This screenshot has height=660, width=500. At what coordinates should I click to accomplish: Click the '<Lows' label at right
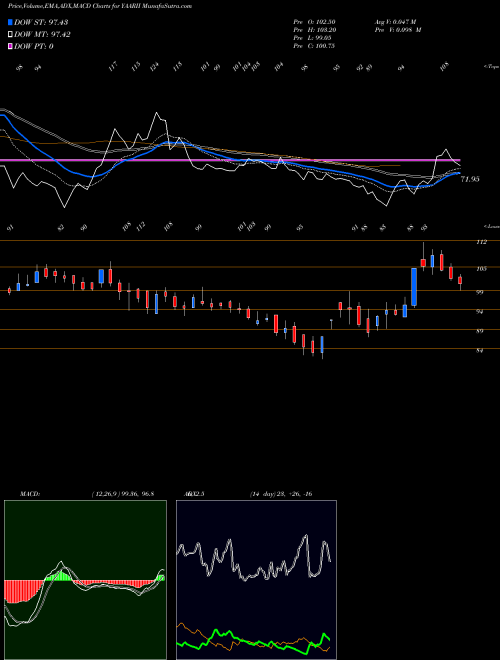[x=491, y=226]
